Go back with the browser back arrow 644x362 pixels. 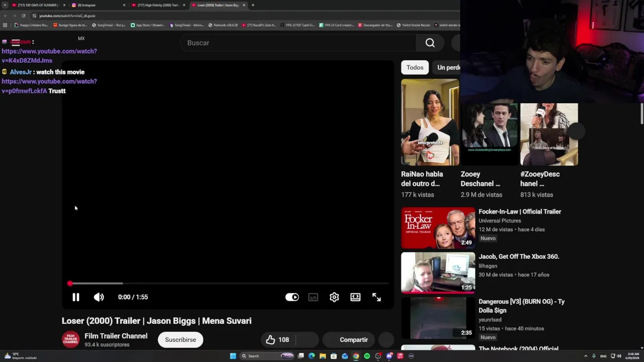click(x=6, y=16)
